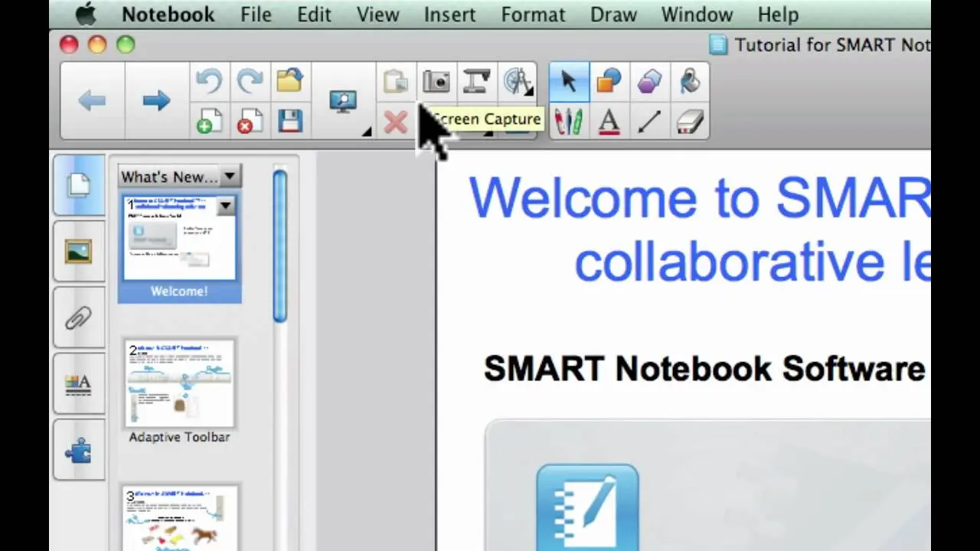Open the Window menu
Viewport: 980px width, 551px height.
click(697, 15)
